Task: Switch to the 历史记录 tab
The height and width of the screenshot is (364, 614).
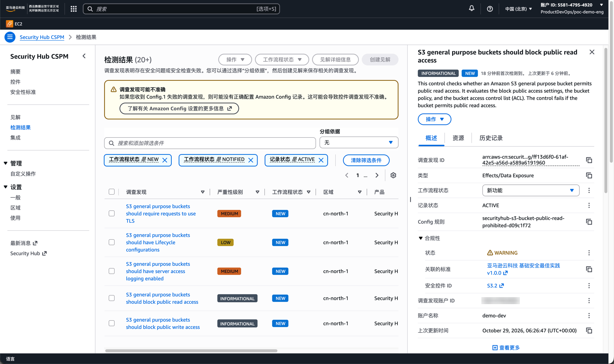Action: [491, 138]
